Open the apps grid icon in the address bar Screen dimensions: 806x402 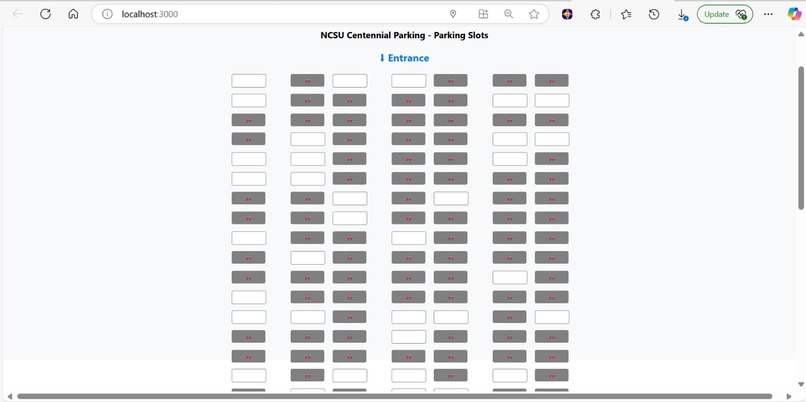483,14
